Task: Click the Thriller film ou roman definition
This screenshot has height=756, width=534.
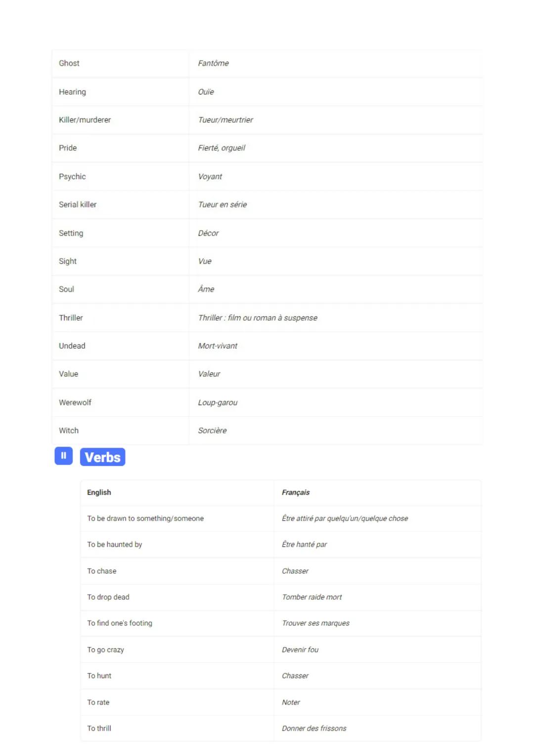Action: point(258,318)
